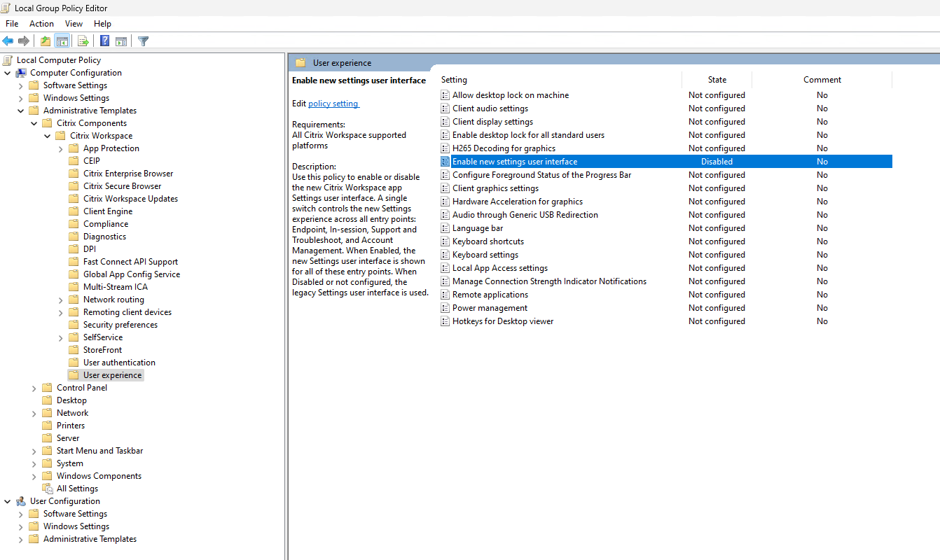Click the Export List toolbar icon
This screenshot has height=560, width=940.
[x=83, y=41]
